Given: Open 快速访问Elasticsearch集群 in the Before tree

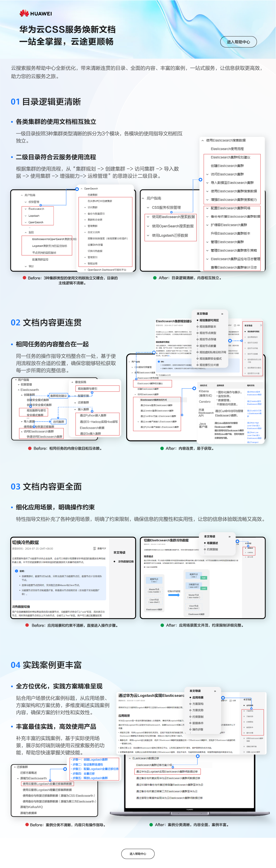Looking at the screenshot, I should point(44,436).
